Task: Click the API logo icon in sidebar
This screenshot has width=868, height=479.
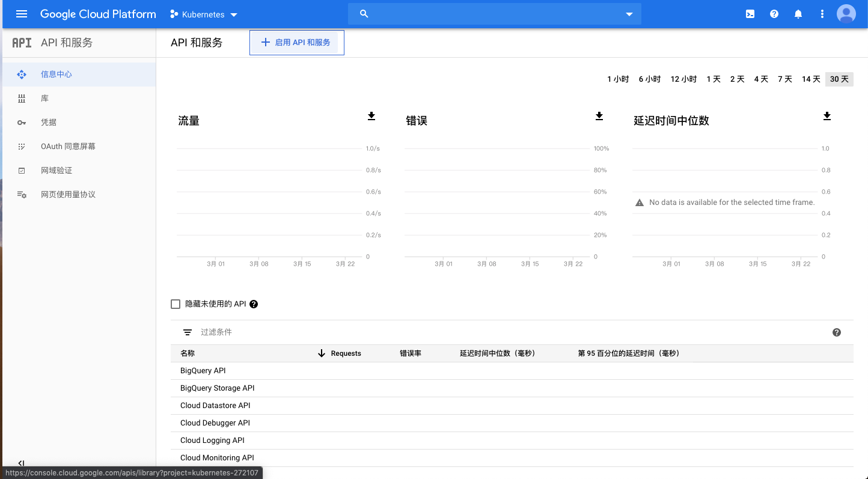Action: click(x=22, y=43)
